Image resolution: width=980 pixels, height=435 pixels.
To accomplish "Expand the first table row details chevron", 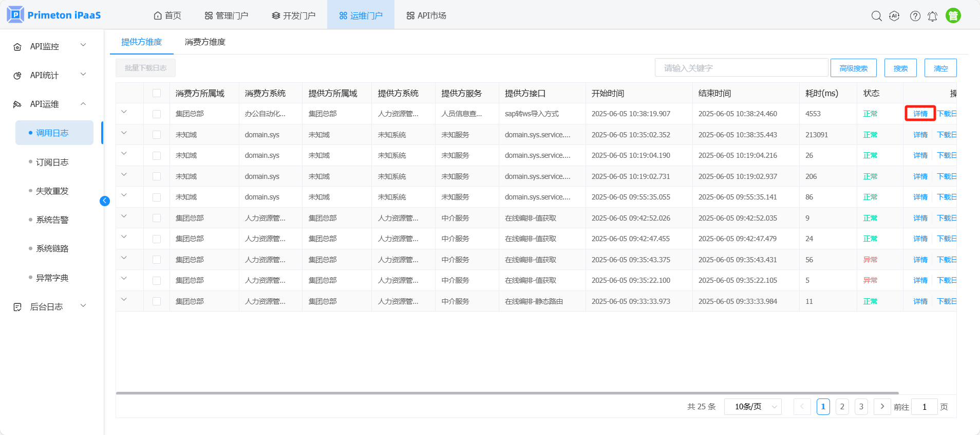I will click(124, 112).
